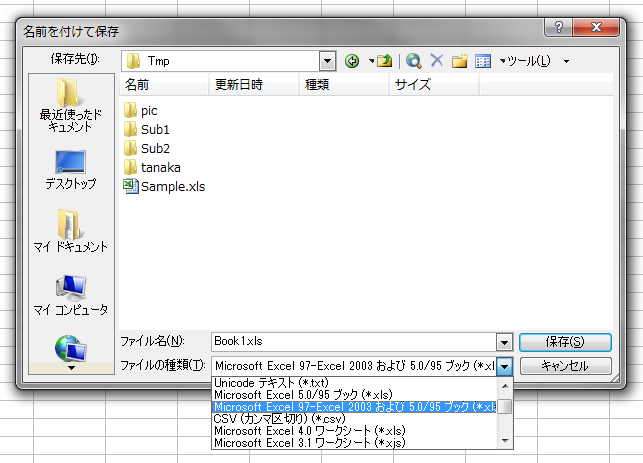Sort by the サイズ column header
Viewport: 643px width, 463px height.
tap(434, 85)
